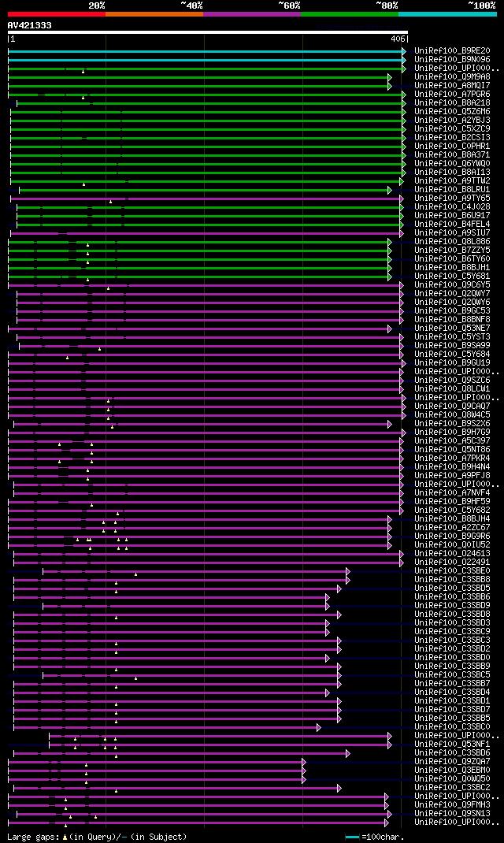Select the UniRef100_Q53NE7 label
The width and height of the screenshot is (504, 843).
tap(452, 329)
